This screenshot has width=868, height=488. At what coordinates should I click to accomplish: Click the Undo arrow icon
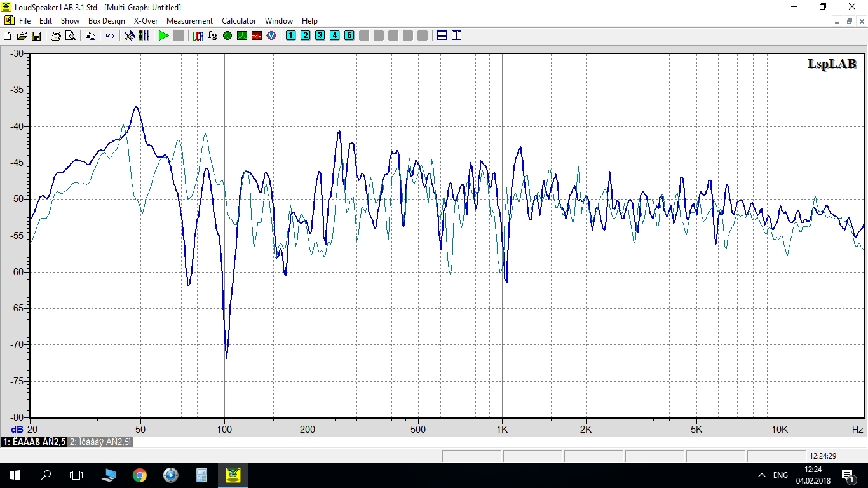pos(110,36)
